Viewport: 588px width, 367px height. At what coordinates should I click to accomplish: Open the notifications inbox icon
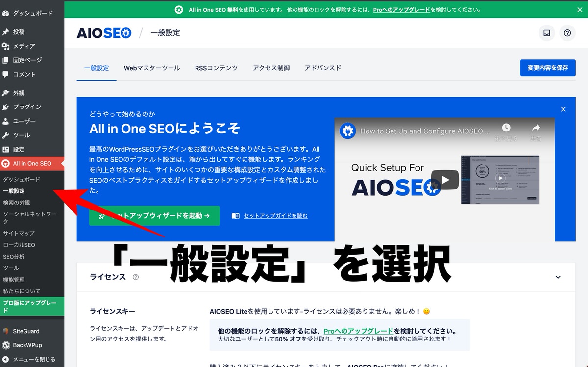point(547,33)
